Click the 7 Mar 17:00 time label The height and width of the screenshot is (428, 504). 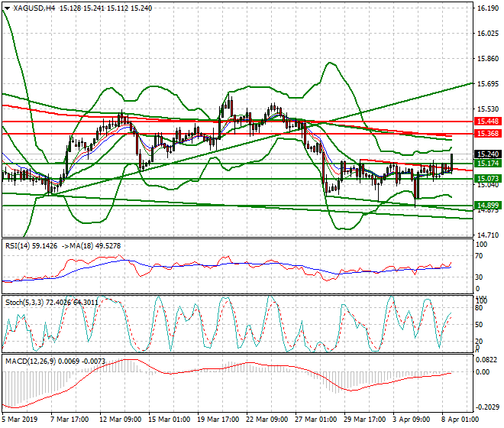tap(69, 420)
